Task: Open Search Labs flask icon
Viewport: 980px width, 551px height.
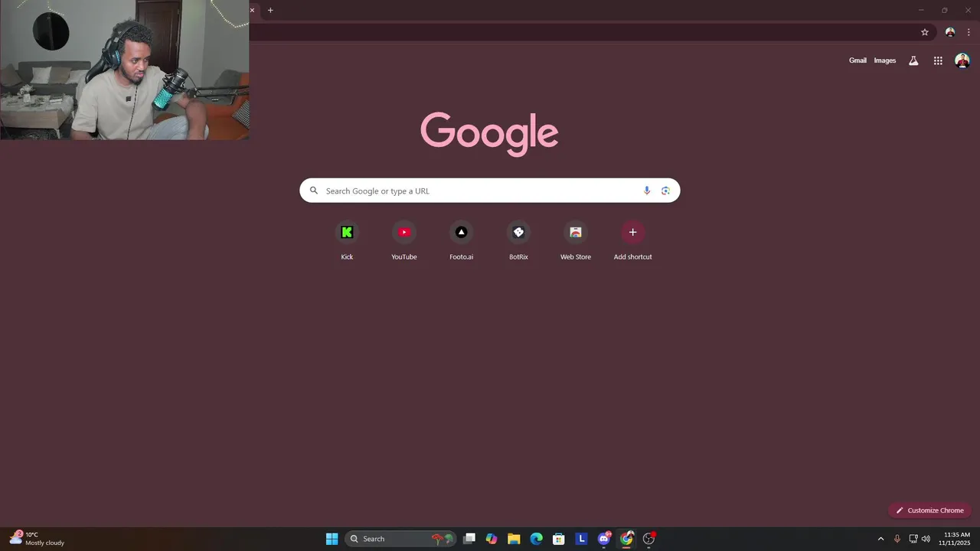Action: [x=913, y=60]
